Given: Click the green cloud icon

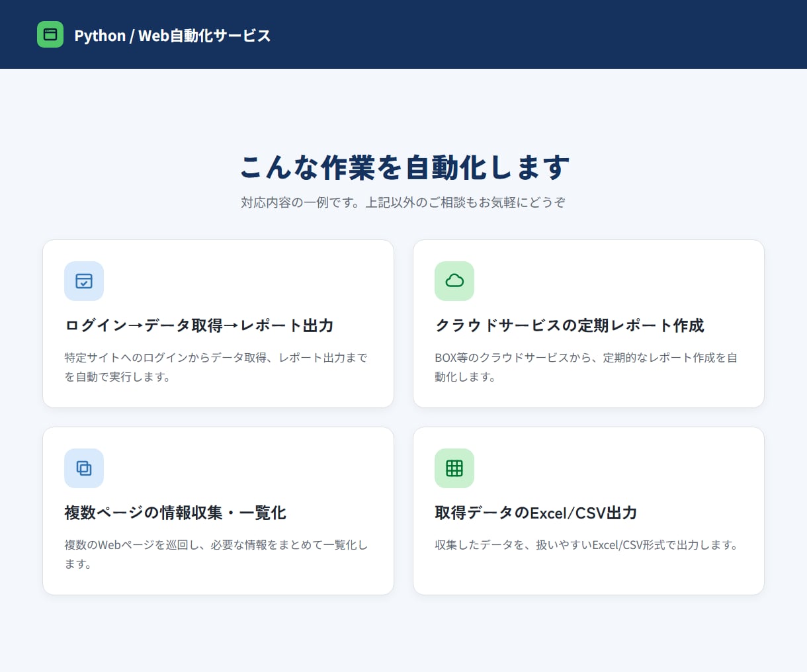Looking at the screenshot, I should [454, 281].
